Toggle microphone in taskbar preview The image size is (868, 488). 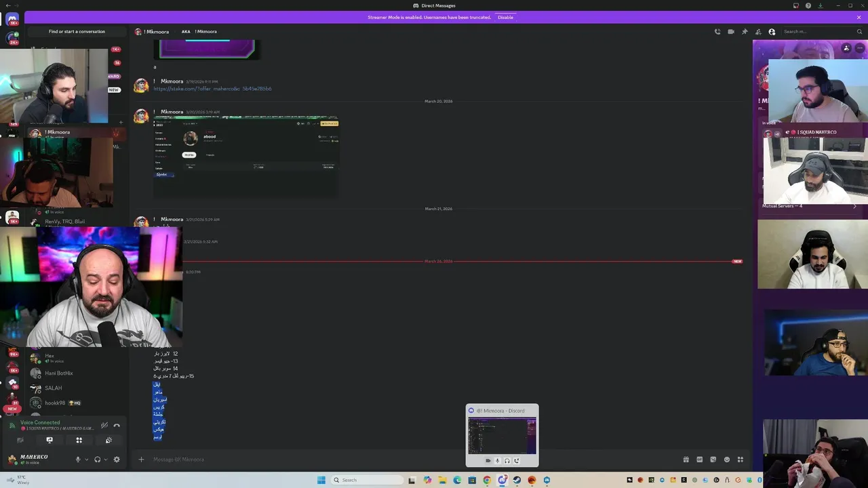click(x=497, y=461)
